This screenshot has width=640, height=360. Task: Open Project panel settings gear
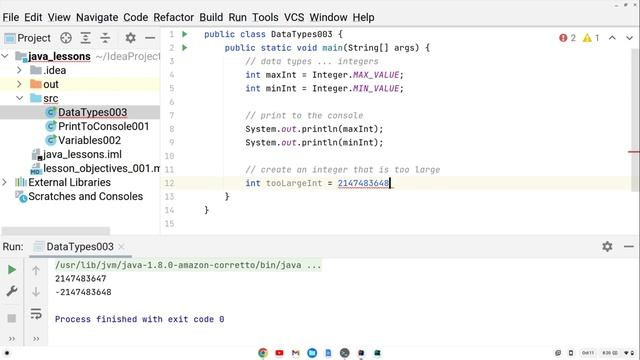tap(130, 38)
